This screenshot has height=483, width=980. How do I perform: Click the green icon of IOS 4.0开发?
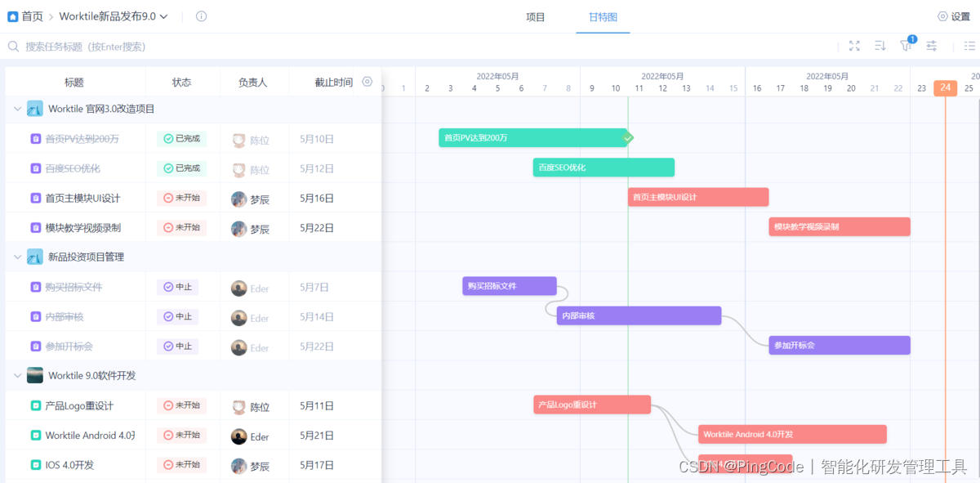point(36,465)
